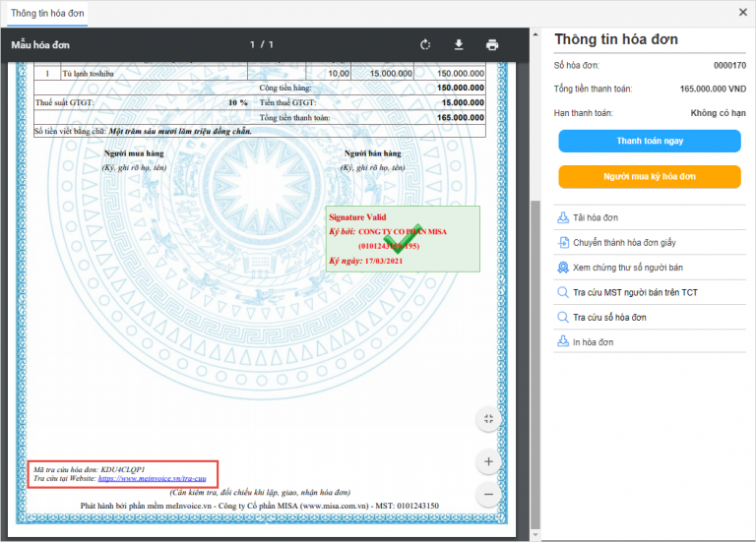756x542 pixels.
Task: Click Mẫu hóa đơn viewer title
Action: (40, 45)
